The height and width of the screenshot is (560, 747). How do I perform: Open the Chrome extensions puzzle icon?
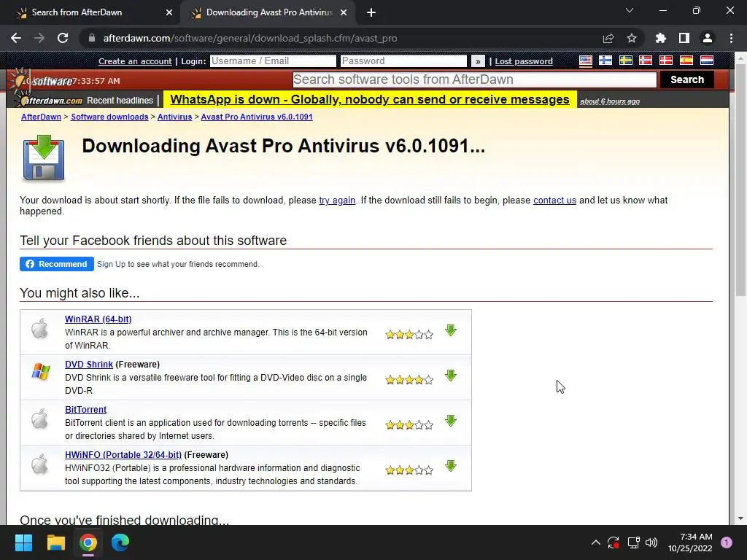click(660, 38)
